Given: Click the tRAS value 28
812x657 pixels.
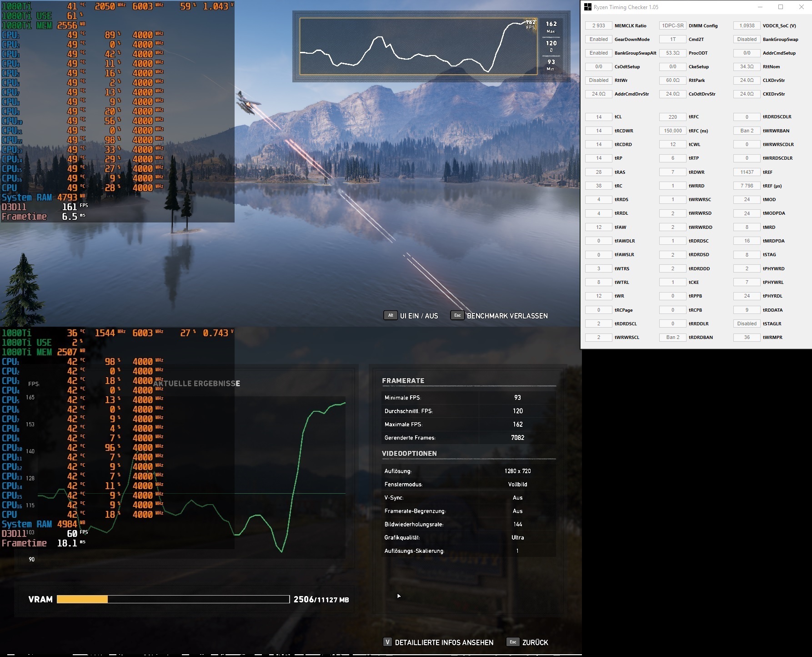Looking at the screenshot, I should tap(599, 172).
